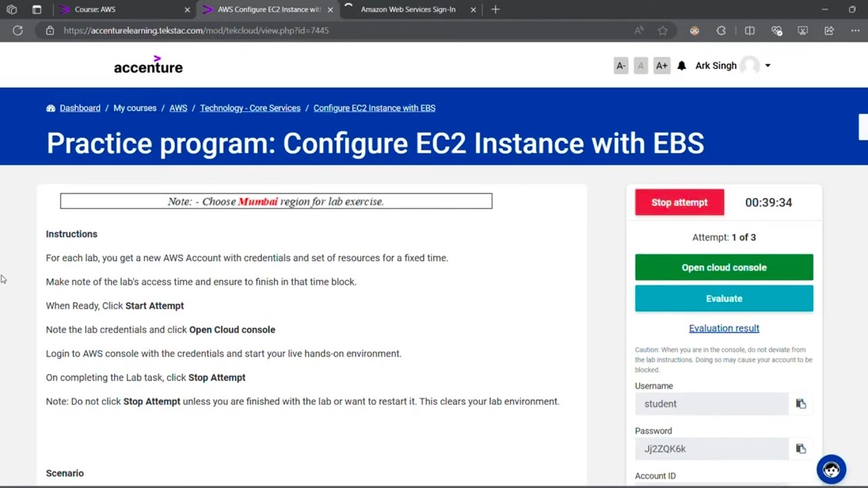The image size is (868, 488).
Task: Click the Accenture logo
Action: [148, 65]
